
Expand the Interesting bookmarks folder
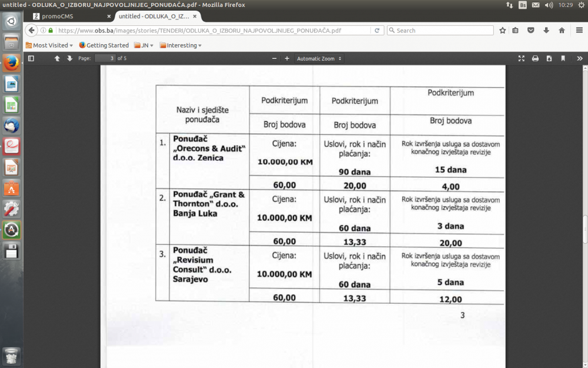point(181,45)
